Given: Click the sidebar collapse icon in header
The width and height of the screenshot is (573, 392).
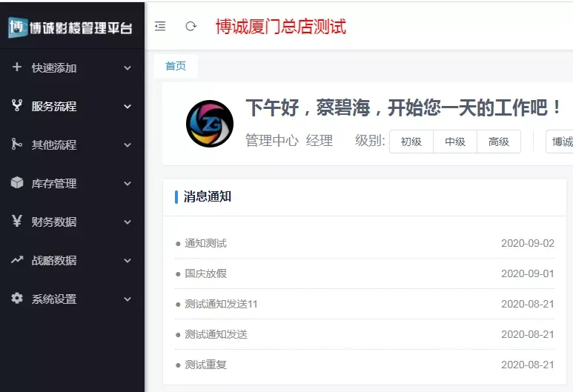Looking at the screenshot, I should point(160,27).
